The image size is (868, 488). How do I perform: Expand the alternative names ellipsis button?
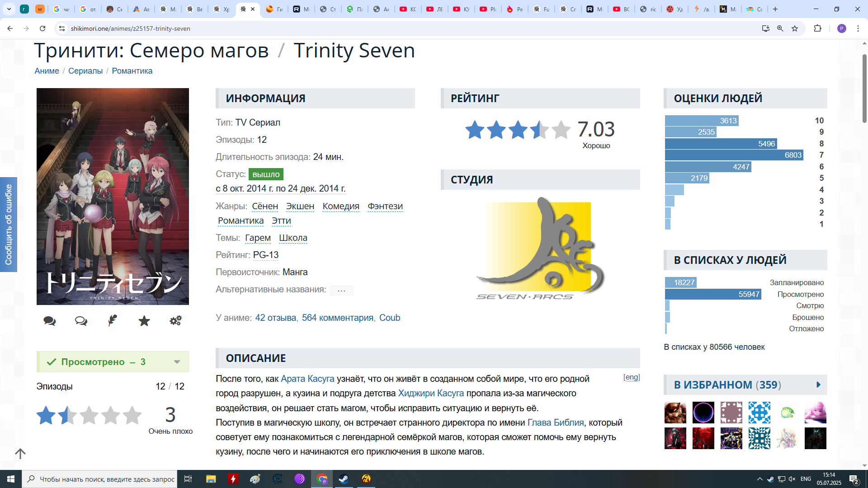click(x=341, y=290)
